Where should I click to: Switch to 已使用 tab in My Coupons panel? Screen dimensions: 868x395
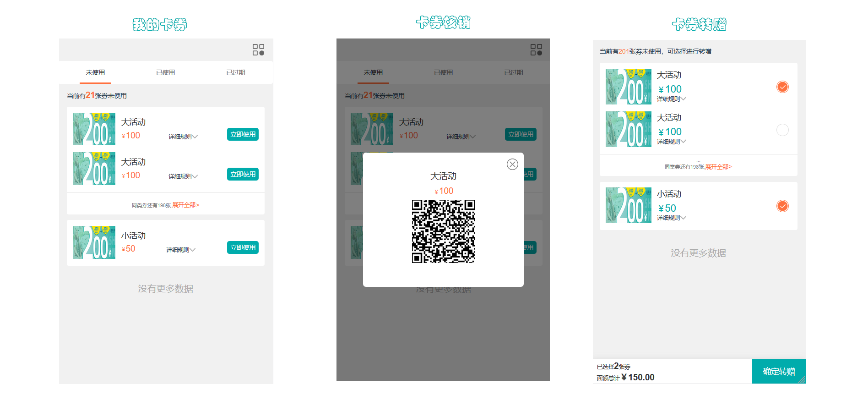tap(165, 72)
